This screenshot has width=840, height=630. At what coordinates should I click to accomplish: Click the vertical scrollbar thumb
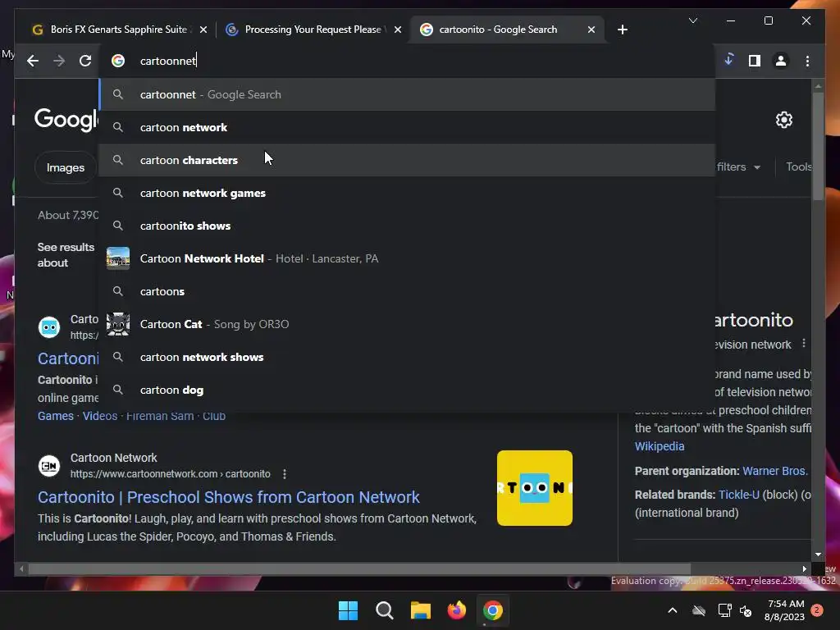(x=818, y=146)
